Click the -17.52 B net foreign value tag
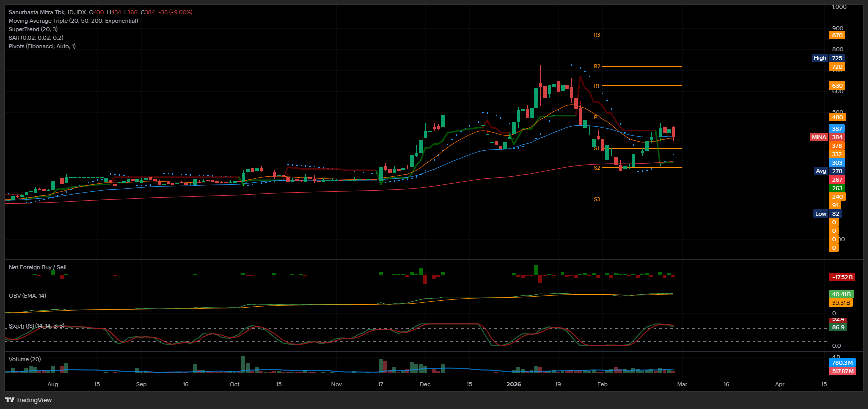The width and height of the screenshot is (868, 409). (842, 277)
